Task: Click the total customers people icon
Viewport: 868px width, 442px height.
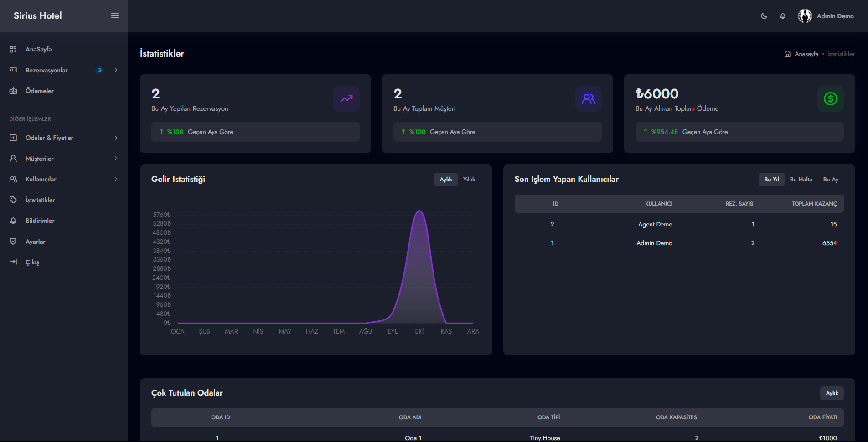Action: pos(589,99)
